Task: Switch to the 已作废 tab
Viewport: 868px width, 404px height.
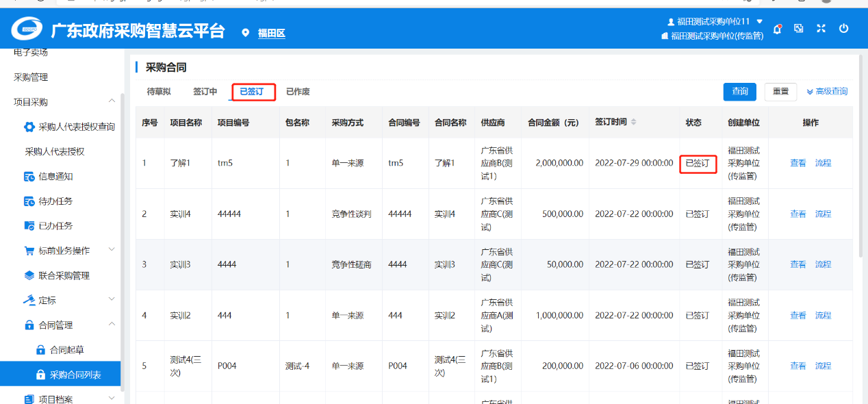Action: click(x=298, y=92)
